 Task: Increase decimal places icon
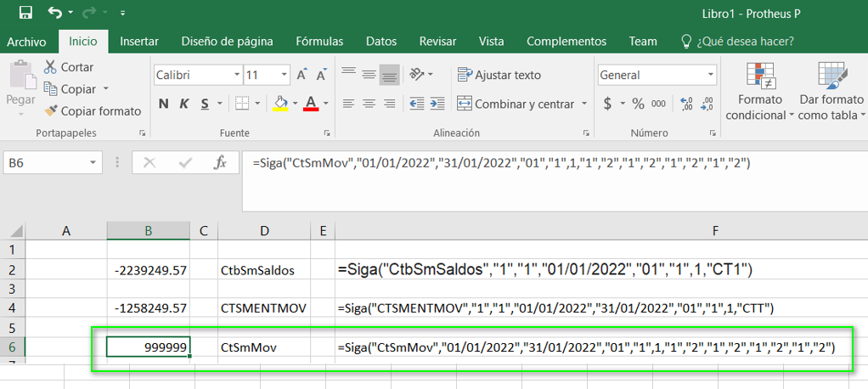click(x=687, y=104)
